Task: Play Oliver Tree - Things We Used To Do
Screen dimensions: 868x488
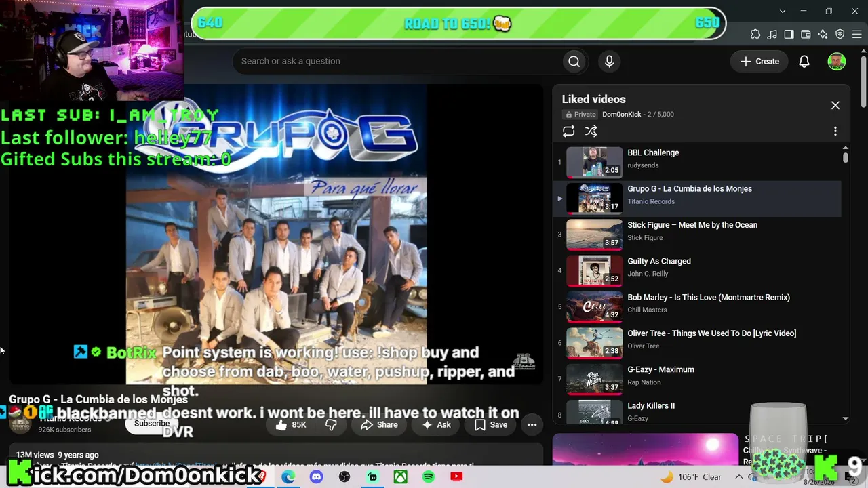Action: pos(698,342)
